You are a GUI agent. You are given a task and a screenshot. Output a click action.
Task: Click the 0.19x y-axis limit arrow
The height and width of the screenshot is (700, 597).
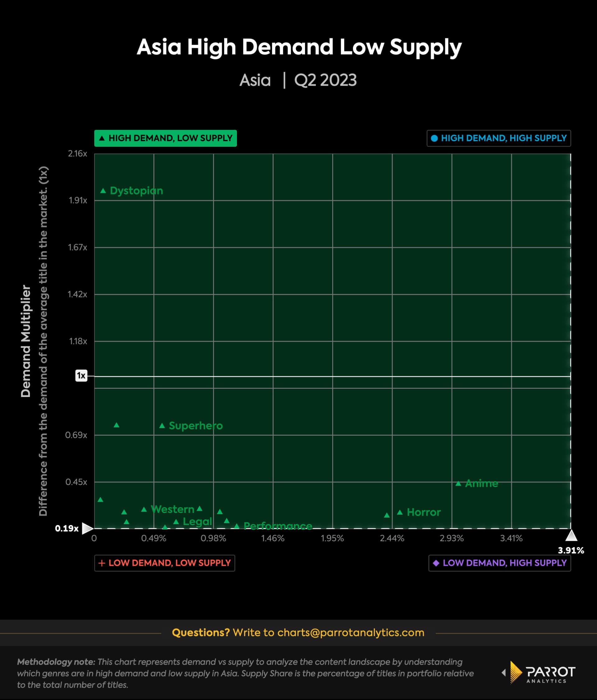87,528
